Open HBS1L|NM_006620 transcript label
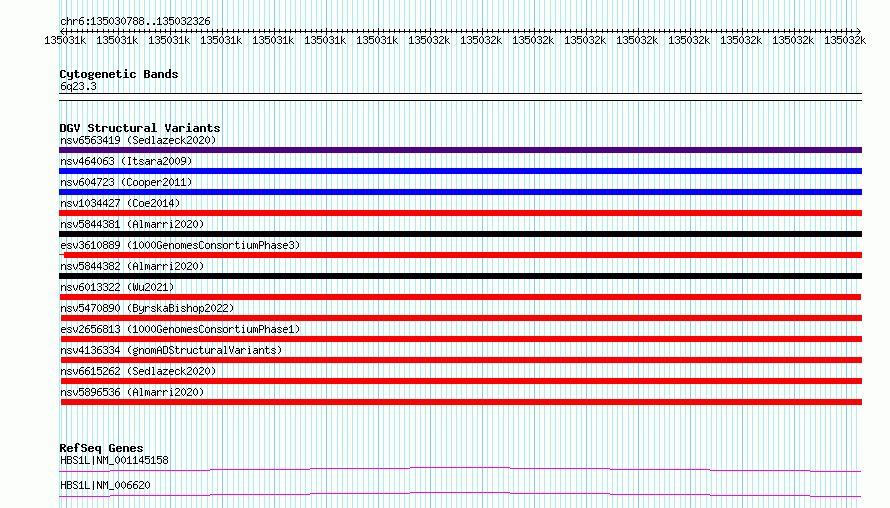Viewport: 890px width, 508px height. [105, 485]
